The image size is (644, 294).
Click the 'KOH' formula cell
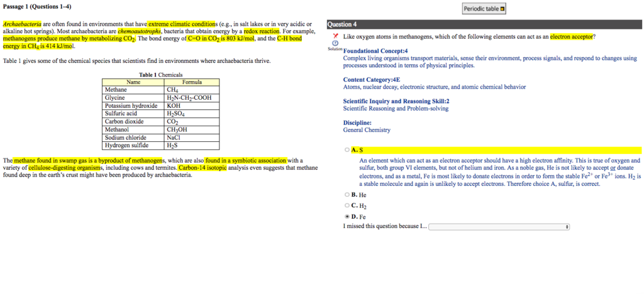click(192, 106)
